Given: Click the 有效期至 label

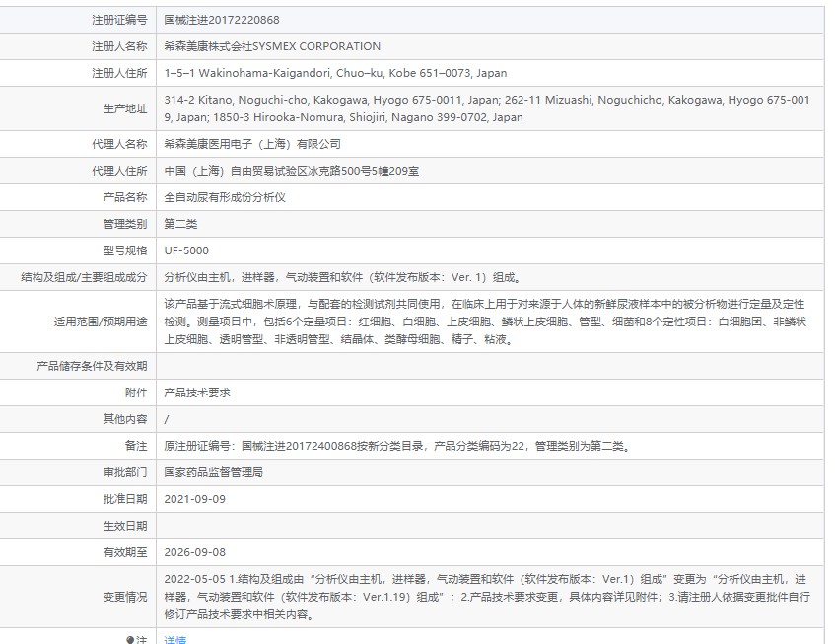Looking at the screenshot, I should (x=125, y=552).
